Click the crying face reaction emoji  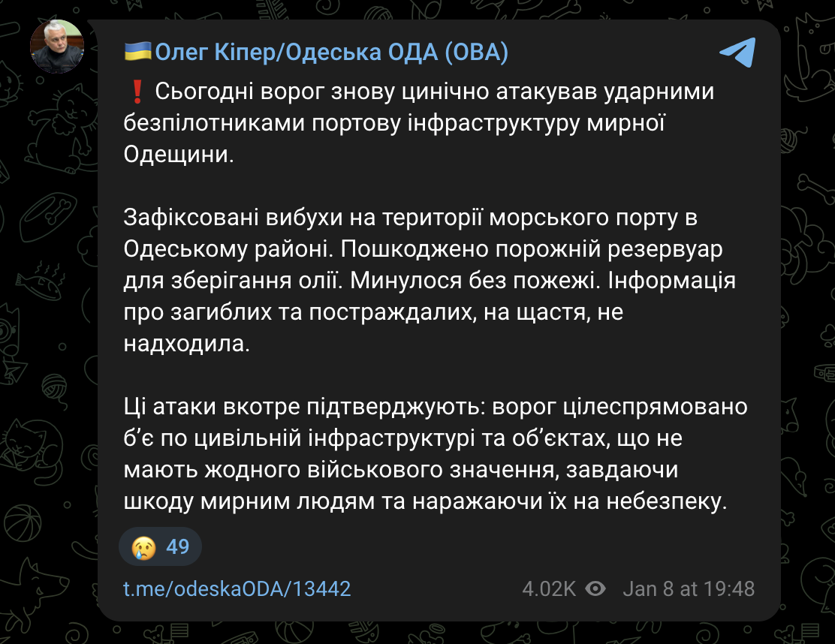tap(143, 546)
